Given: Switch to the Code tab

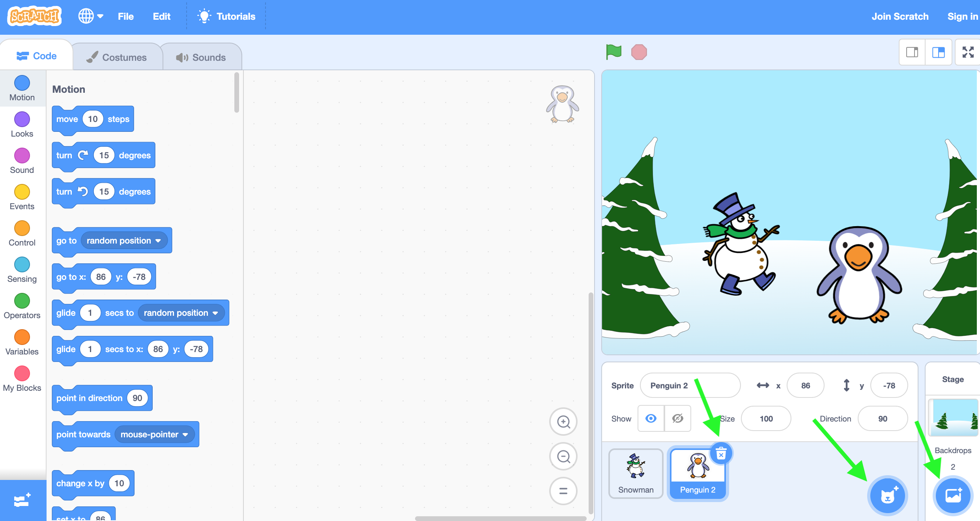Looking at the screenshot, I should pyautogui.click(x=37, y=56).
